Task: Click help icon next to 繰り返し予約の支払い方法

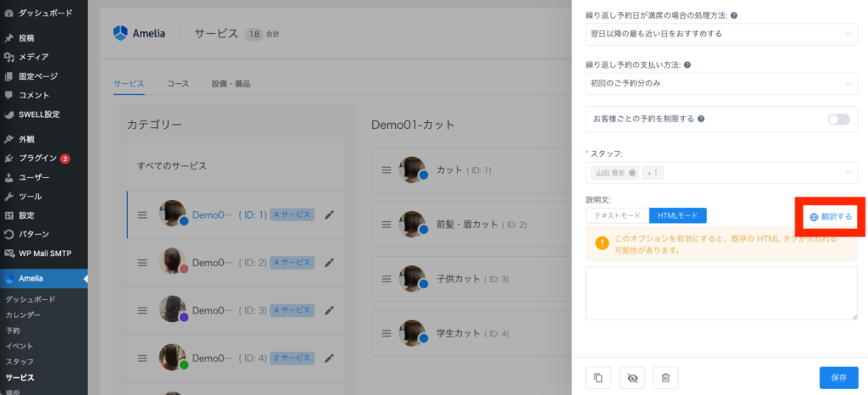Action: coord(687,64)
